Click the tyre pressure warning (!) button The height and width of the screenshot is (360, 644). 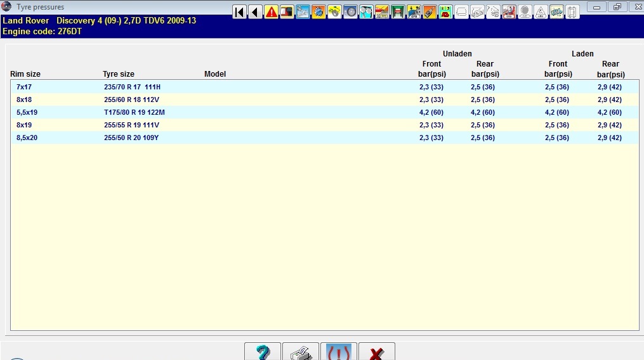pos(338,352)
